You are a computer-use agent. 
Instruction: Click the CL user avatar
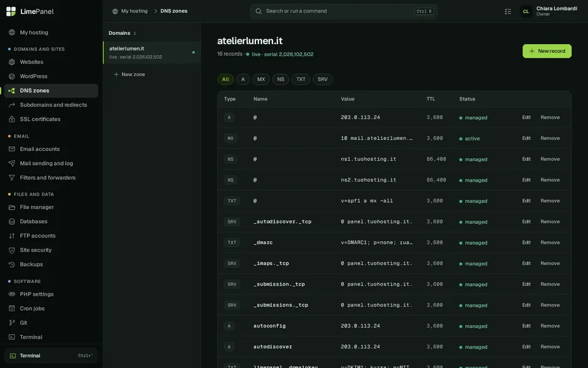[x=526, y=12]
